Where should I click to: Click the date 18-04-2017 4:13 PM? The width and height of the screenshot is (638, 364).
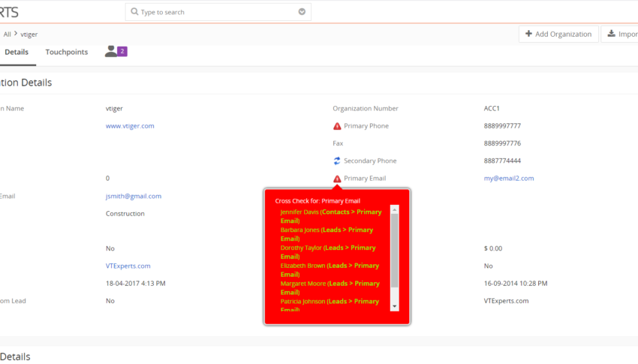click(x=136, y=284)
